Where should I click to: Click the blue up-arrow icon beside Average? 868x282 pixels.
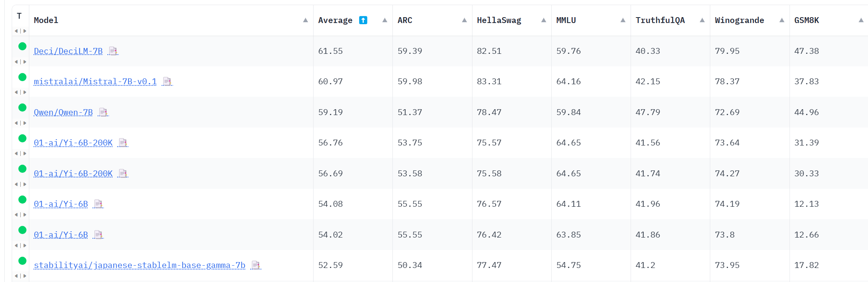click(x=363, y=20)
